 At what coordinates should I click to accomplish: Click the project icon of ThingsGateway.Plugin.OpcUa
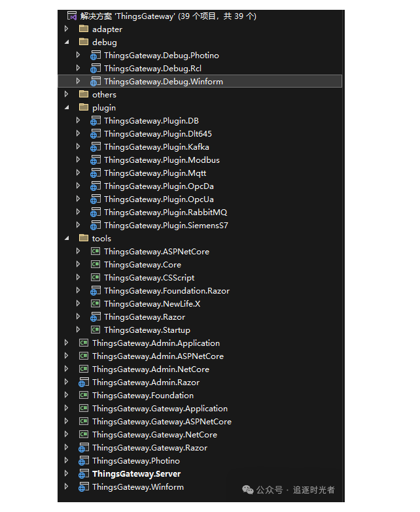coord(96,199)
